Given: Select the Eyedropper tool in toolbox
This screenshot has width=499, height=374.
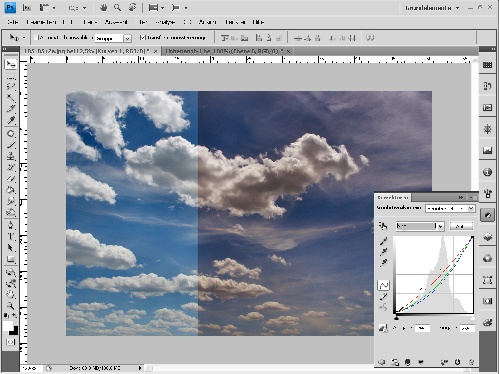Looking at the screenshot, I should 11,120.
